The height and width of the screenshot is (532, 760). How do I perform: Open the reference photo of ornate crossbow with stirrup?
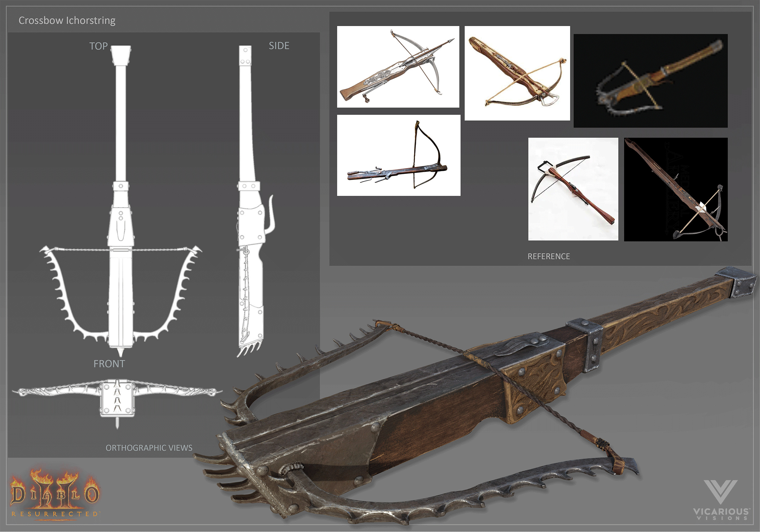(x=517, y=73)
